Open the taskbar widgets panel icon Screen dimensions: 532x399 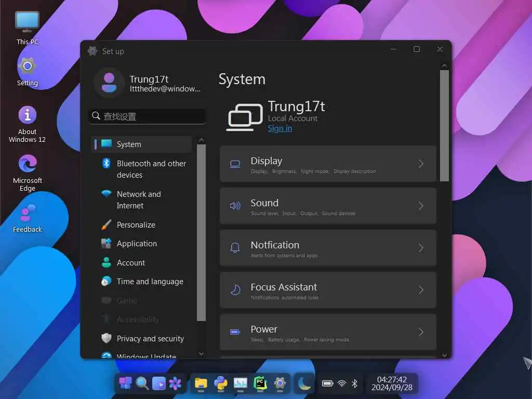159,384
